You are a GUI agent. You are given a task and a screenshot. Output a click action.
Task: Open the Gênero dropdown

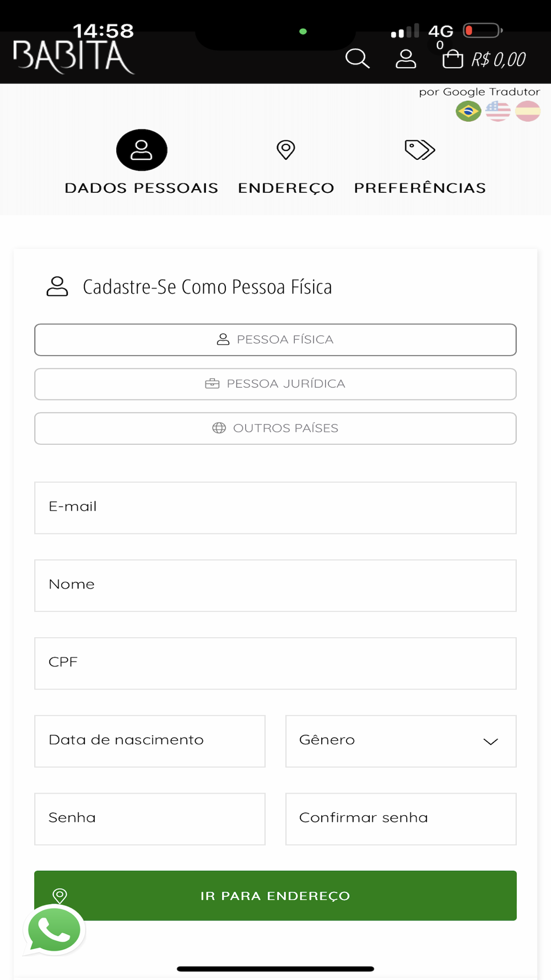click(401, 741)
